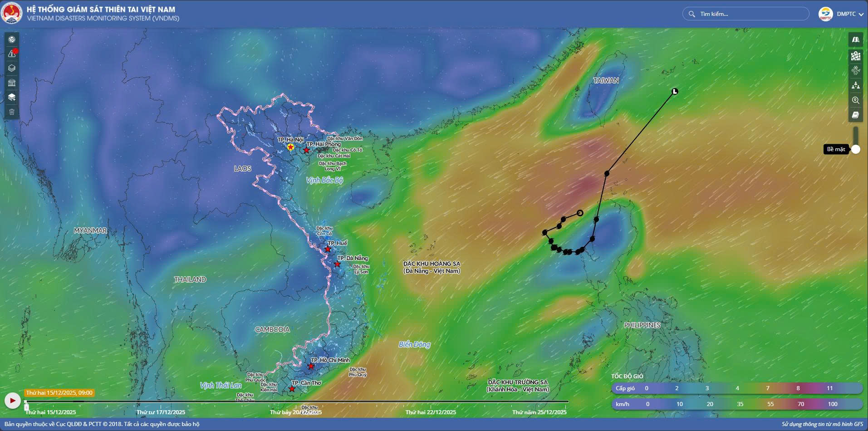This screenshot has width=868, height=431.
Task: Click the add layer icon with plus
Action: click(x=12, y=97)
